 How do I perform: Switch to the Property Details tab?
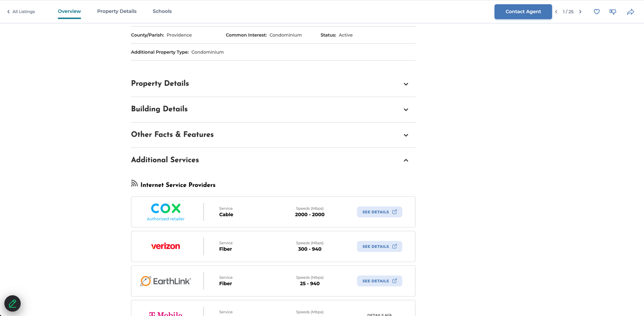pyautogui.click(x=117, y=11)
